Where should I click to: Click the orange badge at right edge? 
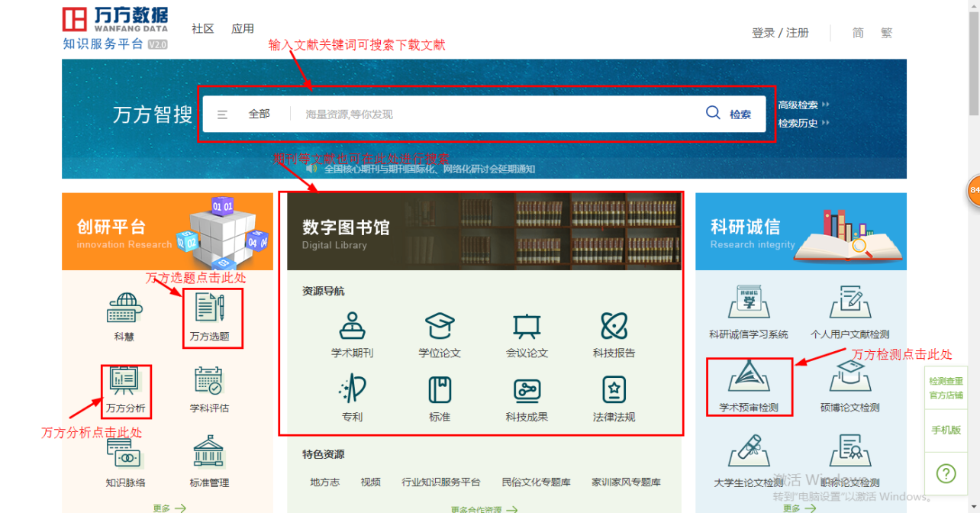(x=973, y=190)
